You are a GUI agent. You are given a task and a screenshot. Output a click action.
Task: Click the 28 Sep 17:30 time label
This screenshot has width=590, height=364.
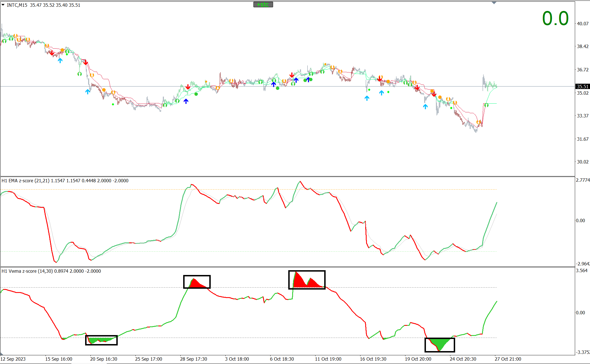pyautogui.click(x=193, y=359)
